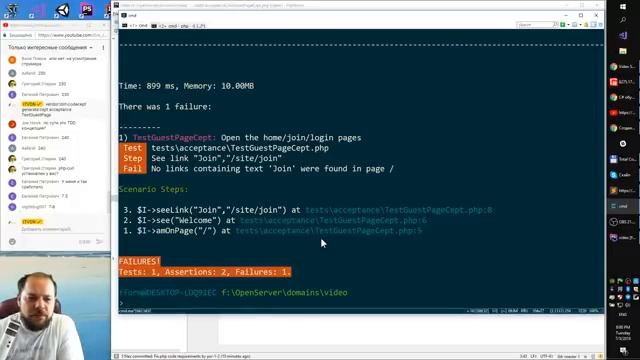Image resolution: width=640 pixels, height=360 pixels.
Task: Click the TestGuestPageCept.php:6 path link
Action: (x=333, y=220)
